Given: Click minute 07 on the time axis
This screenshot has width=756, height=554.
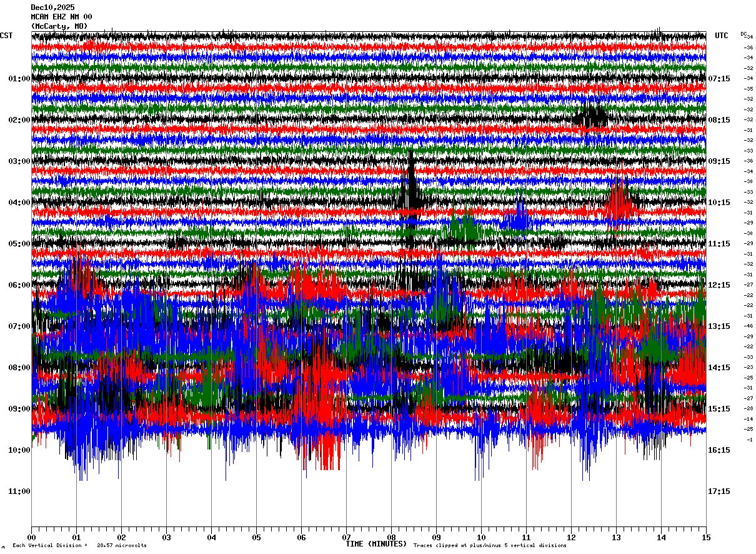Looking at the screenshot, I should pyautogui.click(x=346, y=537).
